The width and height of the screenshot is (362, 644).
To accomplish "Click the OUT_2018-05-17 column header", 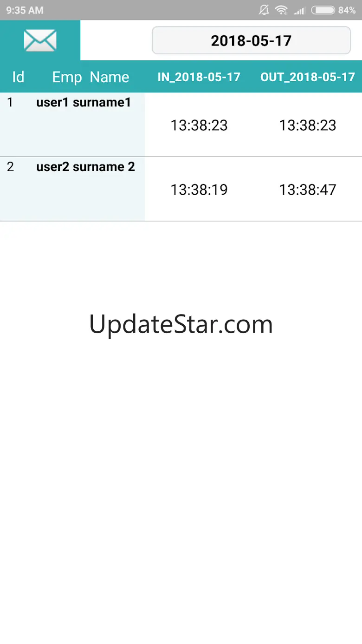I will click(308, 77).
